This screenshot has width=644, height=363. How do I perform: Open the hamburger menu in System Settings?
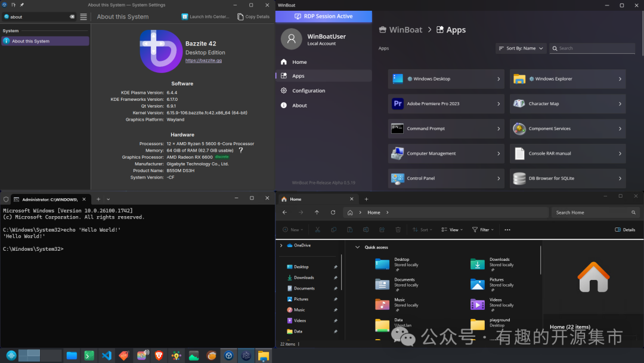click(83, 17)
